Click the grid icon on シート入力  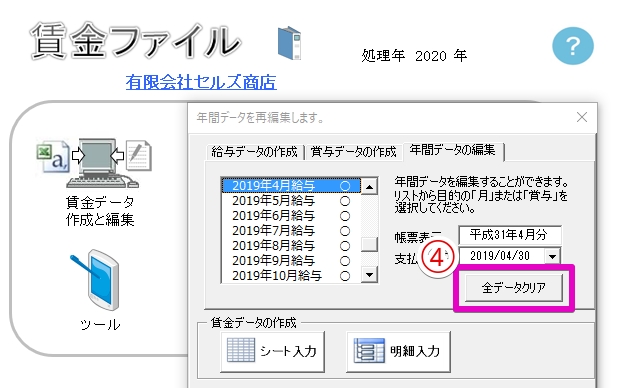point(241,350)
